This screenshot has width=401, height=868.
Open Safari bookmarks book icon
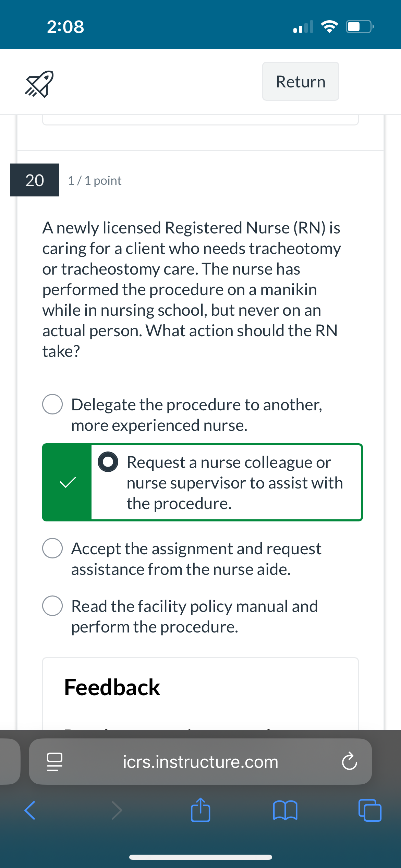tap(285, 810)
